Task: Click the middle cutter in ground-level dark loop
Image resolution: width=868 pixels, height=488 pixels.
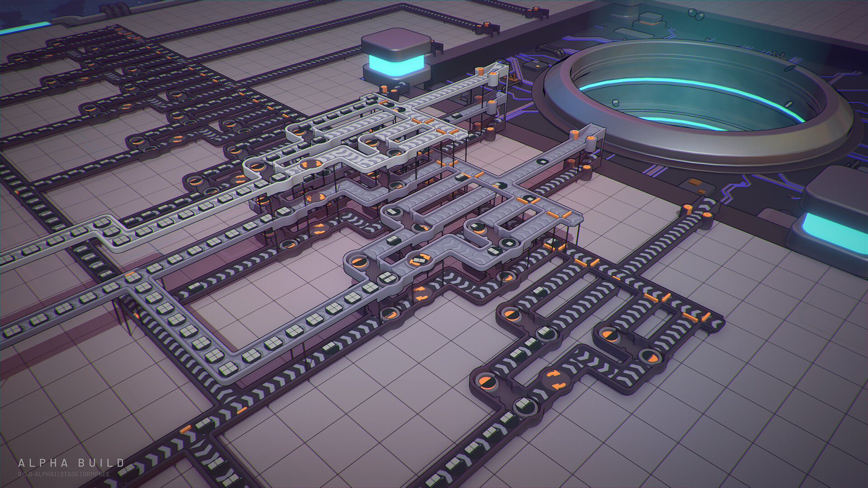Action: coord(609,335)
